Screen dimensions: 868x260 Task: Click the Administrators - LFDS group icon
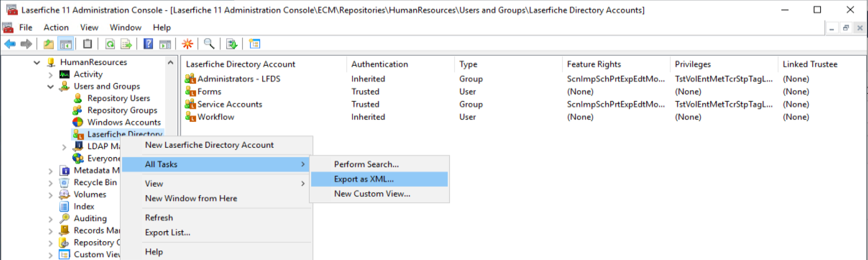pyautogui.click(x=190, y=79)
